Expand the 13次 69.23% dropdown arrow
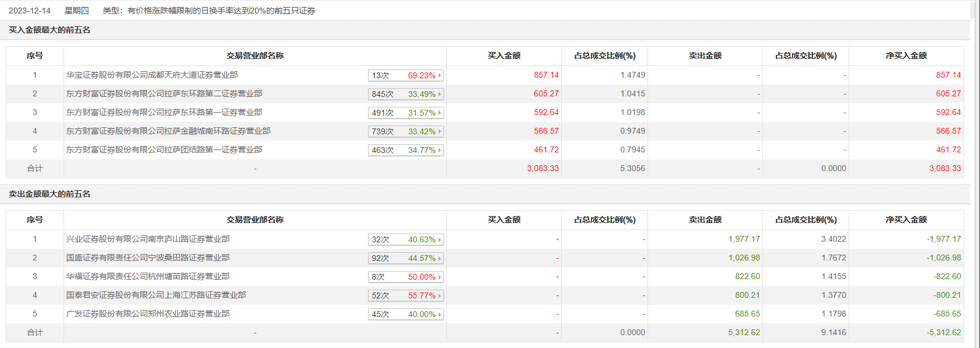Image resolution: width=980 pixels, height=348 pixels. tap(439, 75)
